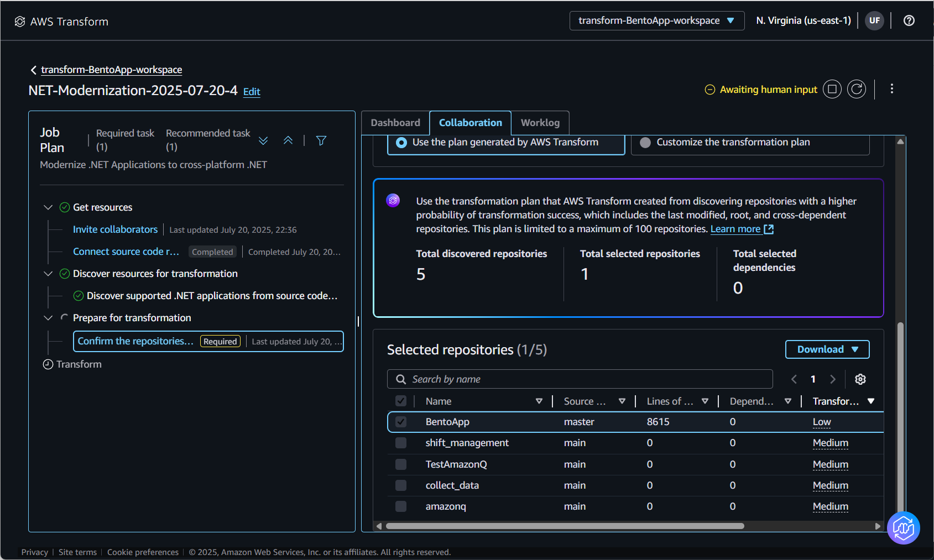
Task: Open the Cookie preferences footer link
Action: coord(143,552)
